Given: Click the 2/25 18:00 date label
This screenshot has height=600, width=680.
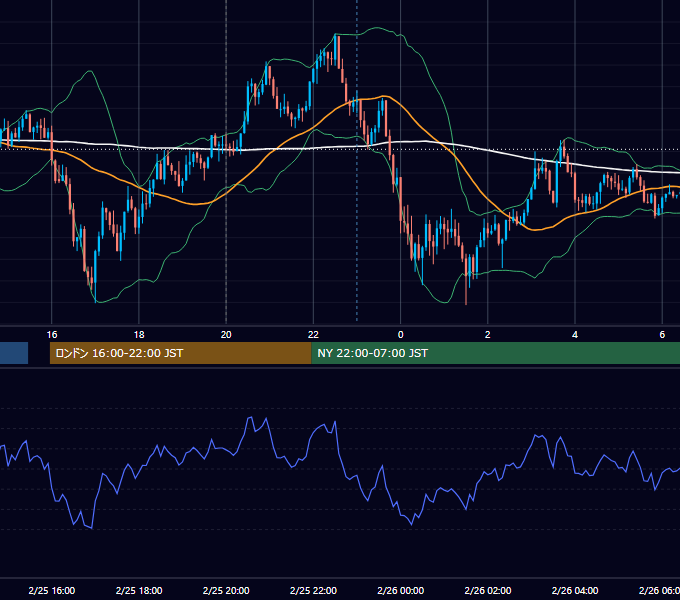Looking at the screenshot, I should click(139, 590).
